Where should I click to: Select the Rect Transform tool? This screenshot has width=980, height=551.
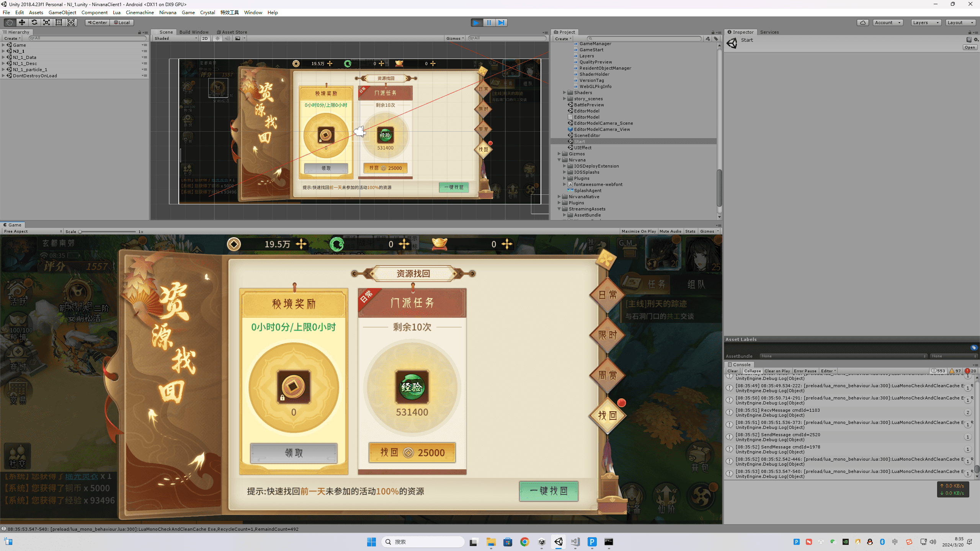(59, 23)
